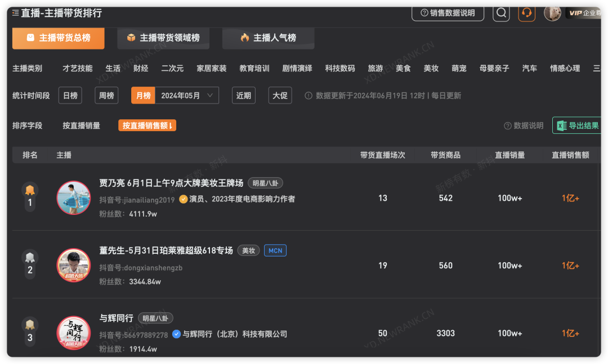The height and width of the screenshot is (364, 608).
Task: Click 抖音号:dongxianshengzb text
Action: (x=141, y=268)
